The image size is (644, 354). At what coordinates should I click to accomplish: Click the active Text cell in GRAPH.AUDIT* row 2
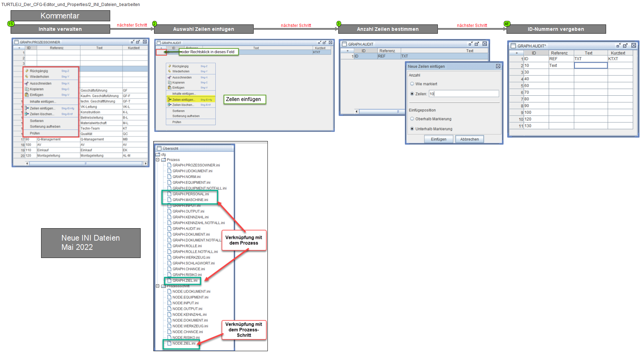pyautogui.click(x=591, y=66)
